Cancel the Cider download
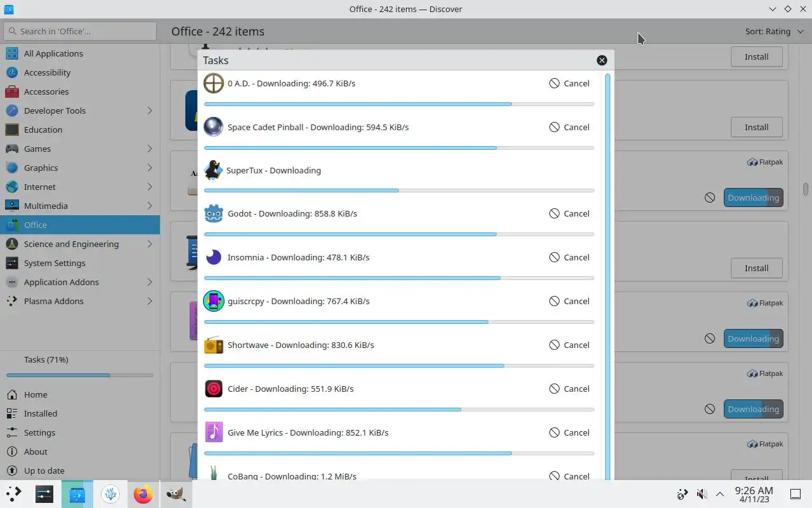812x508 pixels. coord(569,389)
